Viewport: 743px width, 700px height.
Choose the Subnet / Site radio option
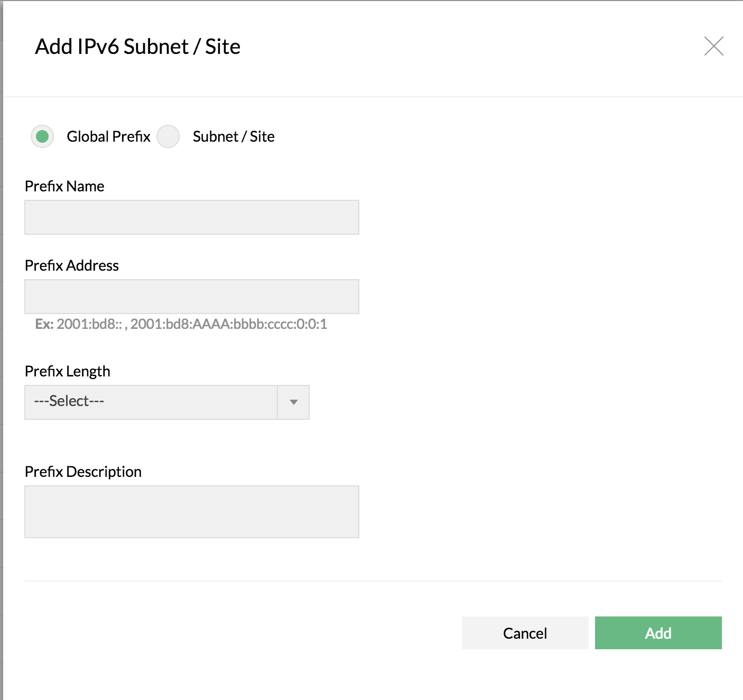point(168,136)
